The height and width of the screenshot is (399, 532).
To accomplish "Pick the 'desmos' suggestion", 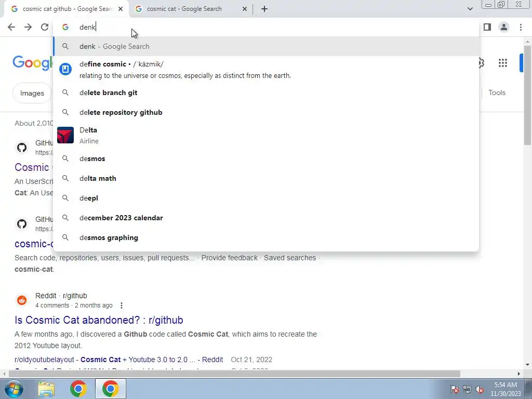I will click(x=266, y=158).
